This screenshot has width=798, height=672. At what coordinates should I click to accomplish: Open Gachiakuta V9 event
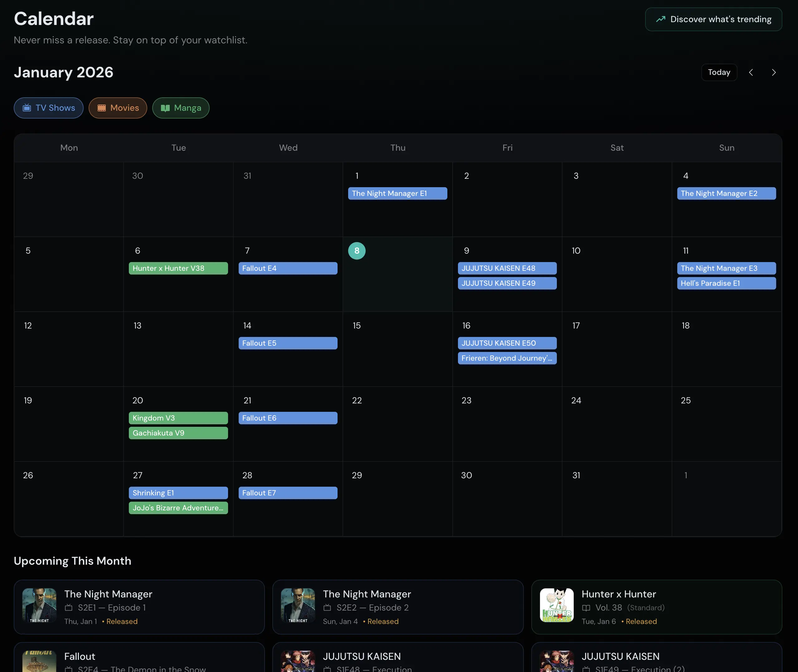[x=178, y=433]
